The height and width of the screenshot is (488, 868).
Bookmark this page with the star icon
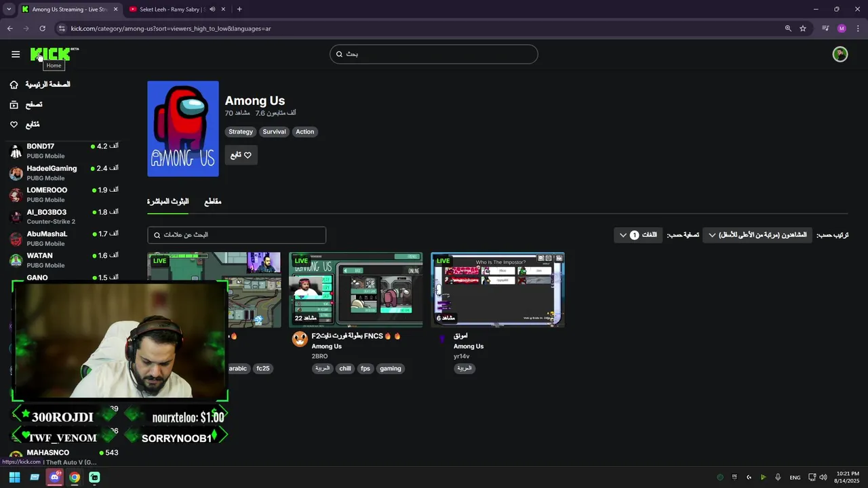[803, 28]
